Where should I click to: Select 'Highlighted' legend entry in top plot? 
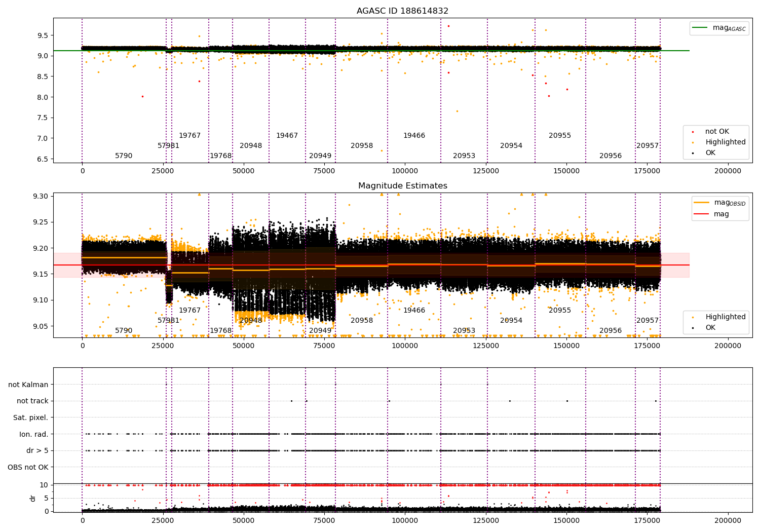(725, 142)
